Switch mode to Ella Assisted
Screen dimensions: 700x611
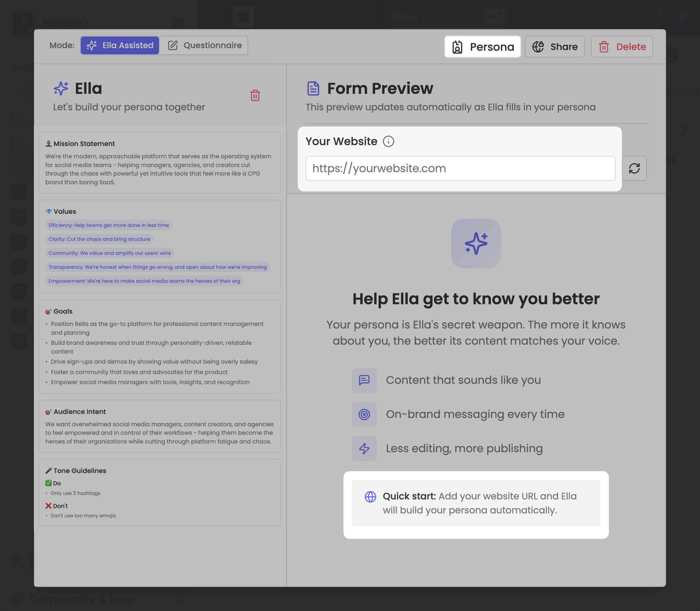click(x=120, y=45)
